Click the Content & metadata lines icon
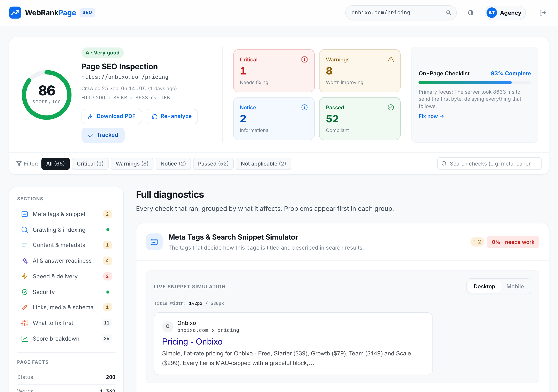This screenshot has height=392, width=558. 25,245
